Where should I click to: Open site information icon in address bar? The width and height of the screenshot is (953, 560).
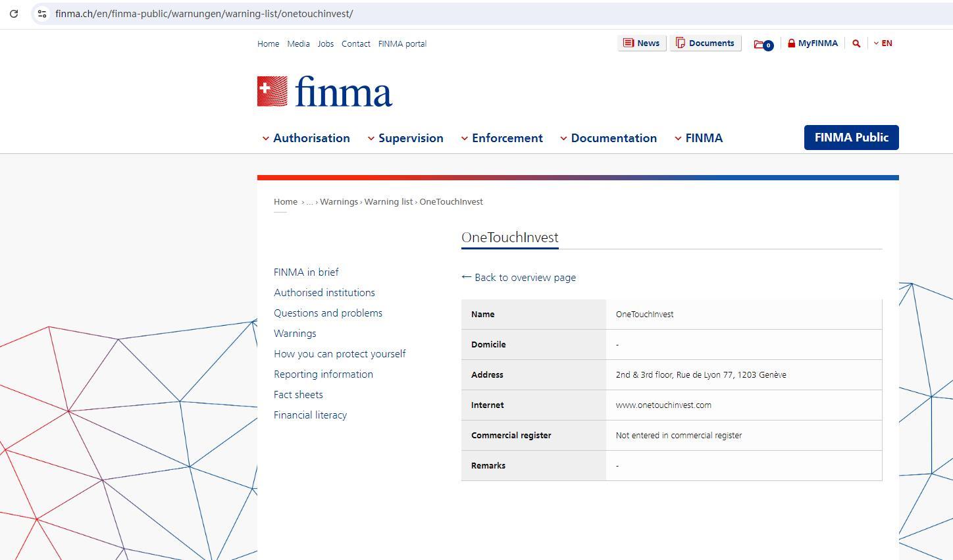(41, 13)
